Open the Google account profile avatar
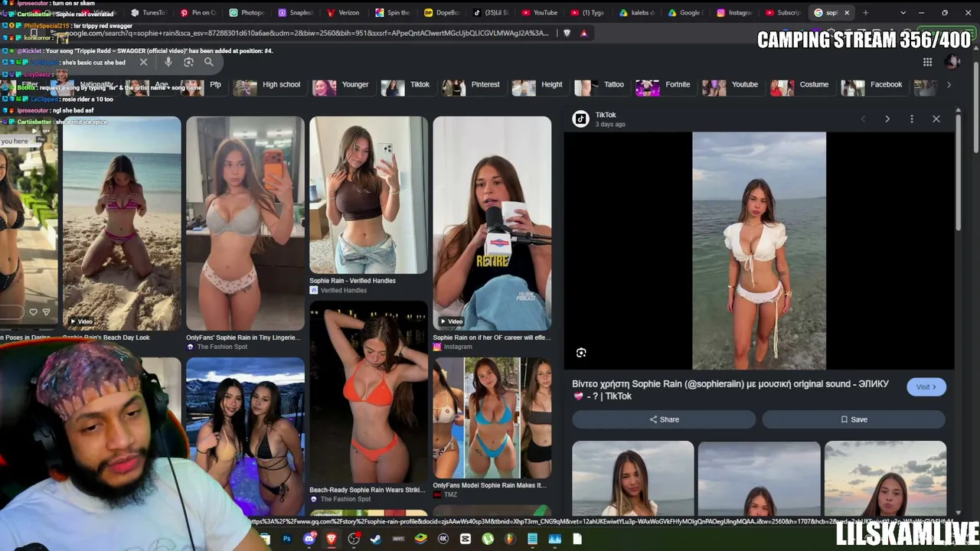 pos(952,62)
